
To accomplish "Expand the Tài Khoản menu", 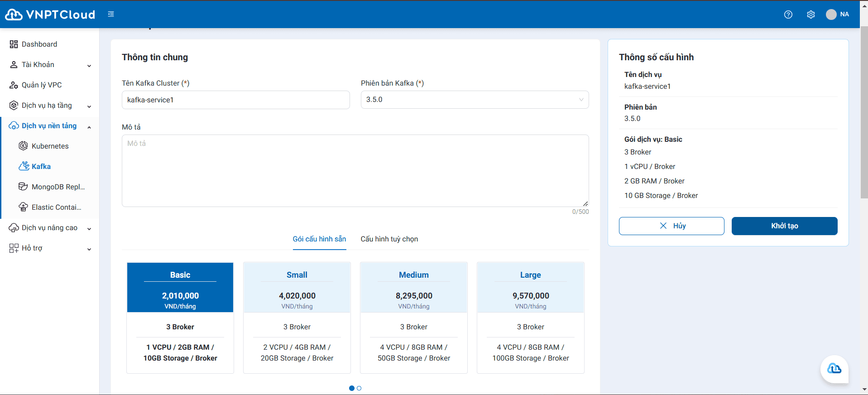I will [50, 65].
